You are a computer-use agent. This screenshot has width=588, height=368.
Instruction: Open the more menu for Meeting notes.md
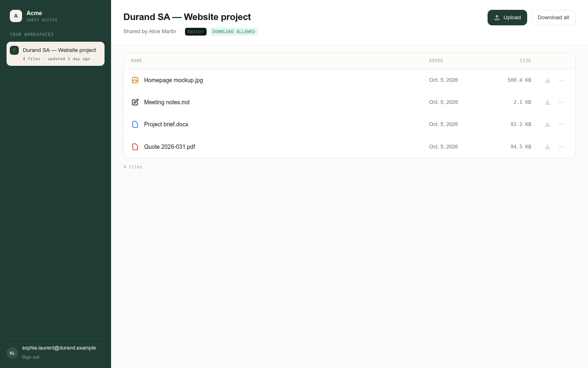point(561,102)
